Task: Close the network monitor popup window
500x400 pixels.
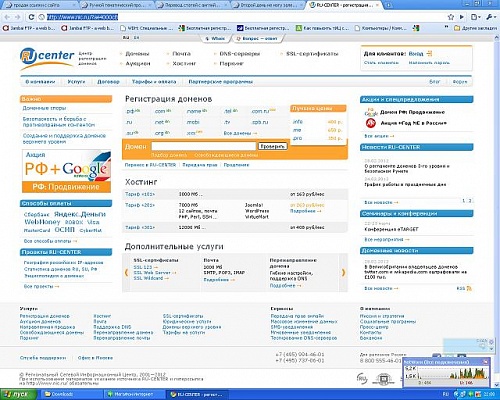Action: click(x=485, y=362)
